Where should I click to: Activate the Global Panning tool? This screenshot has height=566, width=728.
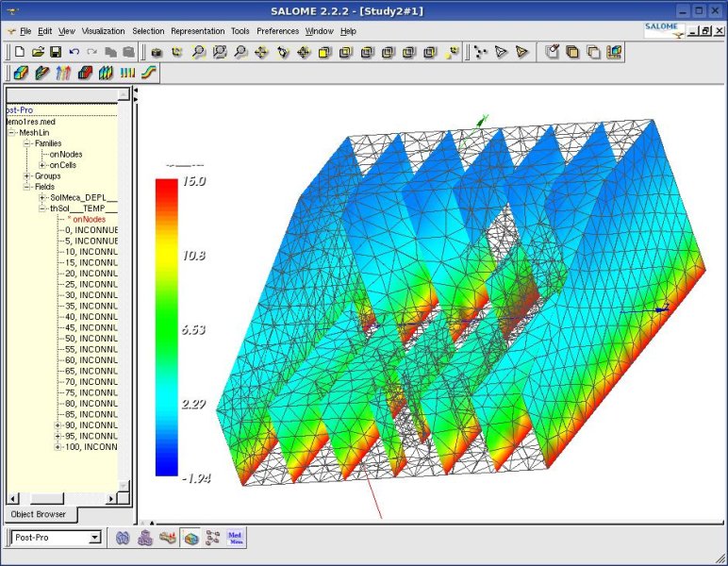304,52
